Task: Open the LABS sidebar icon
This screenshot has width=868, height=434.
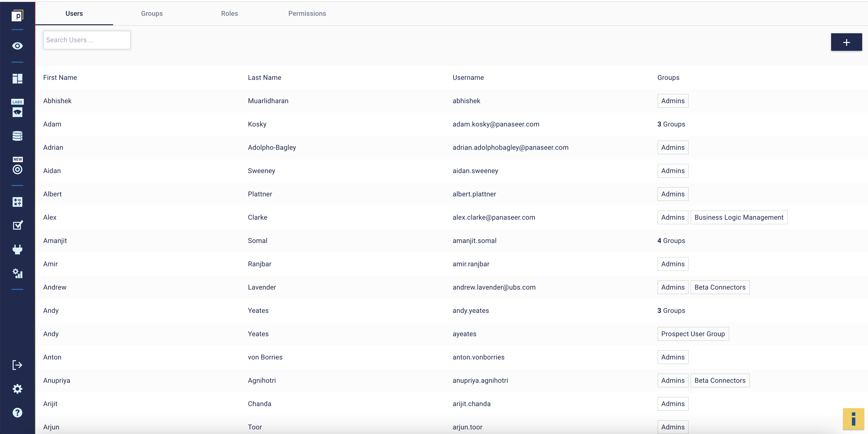Action: 17,108
